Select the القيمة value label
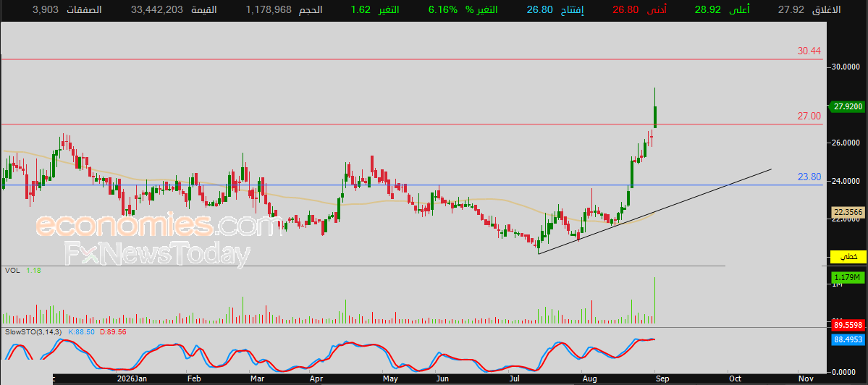The image size is (868, 385). 205,9
